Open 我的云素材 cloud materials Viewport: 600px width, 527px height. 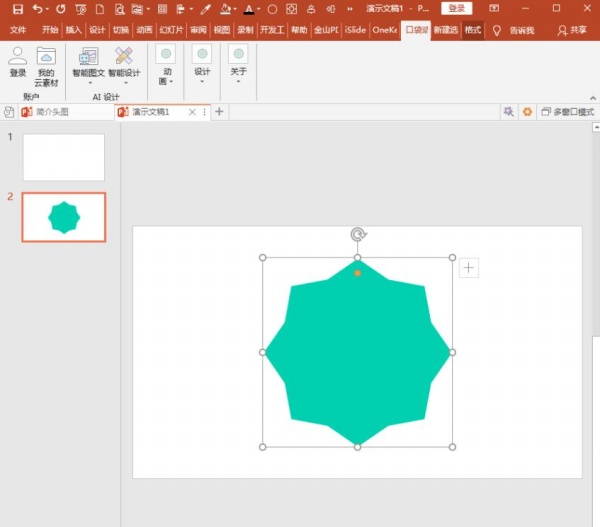pos(46,61)
